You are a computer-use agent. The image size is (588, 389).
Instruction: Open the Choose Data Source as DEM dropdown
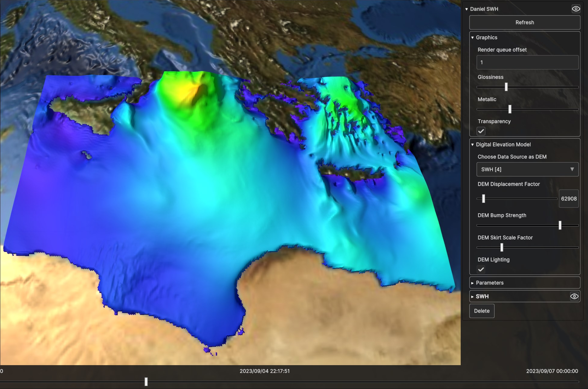pyautogui.click(x=527, y=169)
